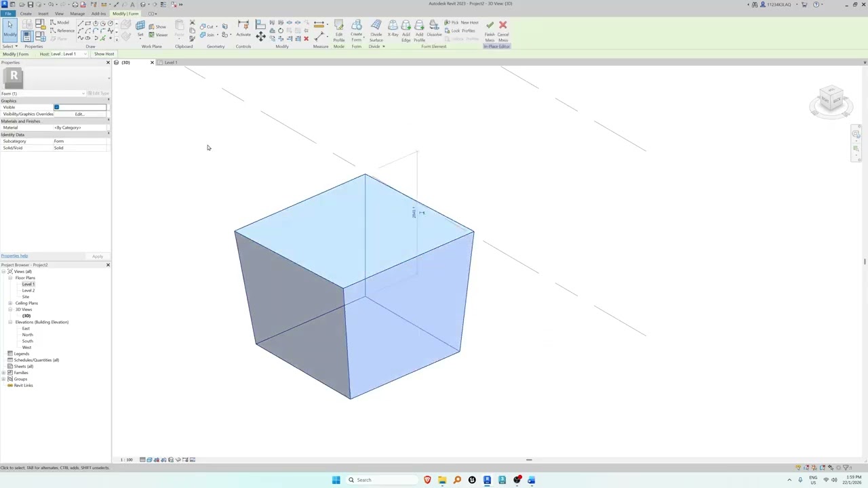Click the Windows Start button
This screenshot has width=868, height=488.
336,480
